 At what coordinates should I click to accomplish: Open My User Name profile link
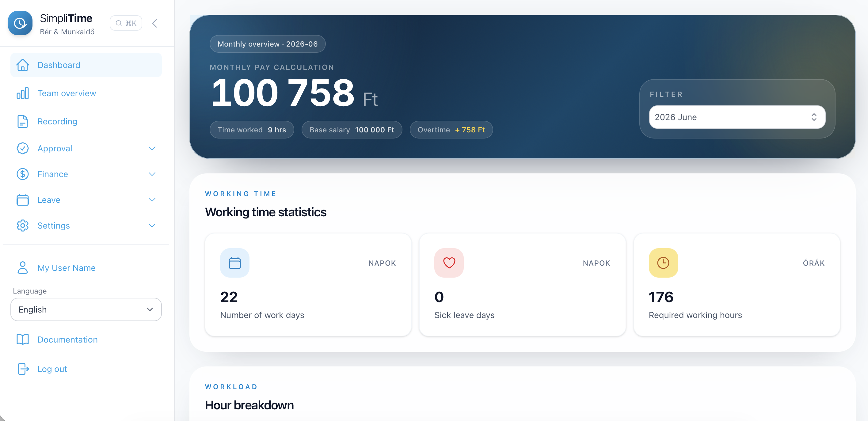point(67,268)
